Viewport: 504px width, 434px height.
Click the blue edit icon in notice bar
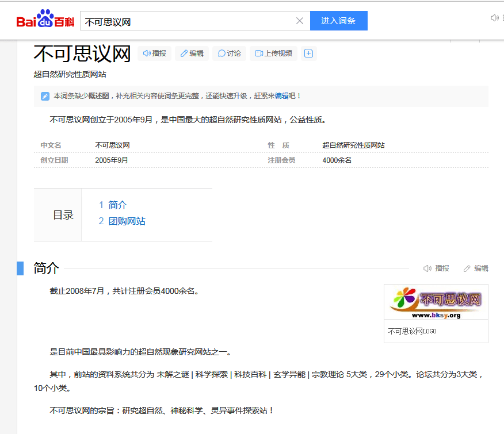(45, 96)
